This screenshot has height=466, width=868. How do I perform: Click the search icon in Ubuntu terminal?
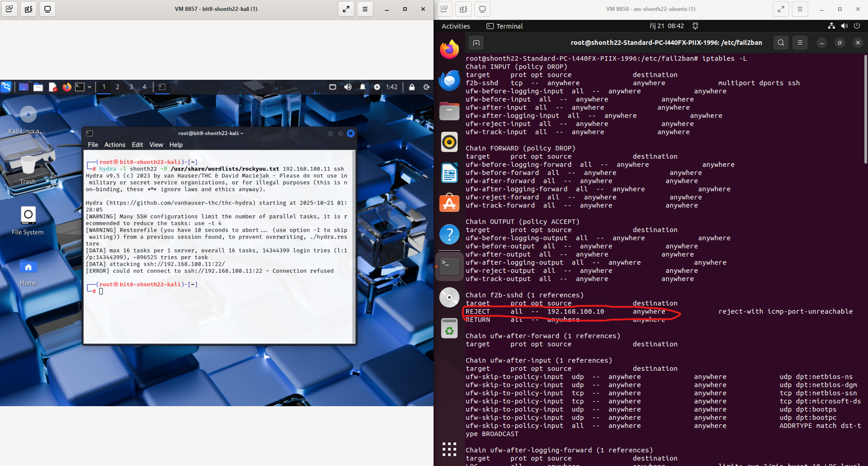coord(781,43)
